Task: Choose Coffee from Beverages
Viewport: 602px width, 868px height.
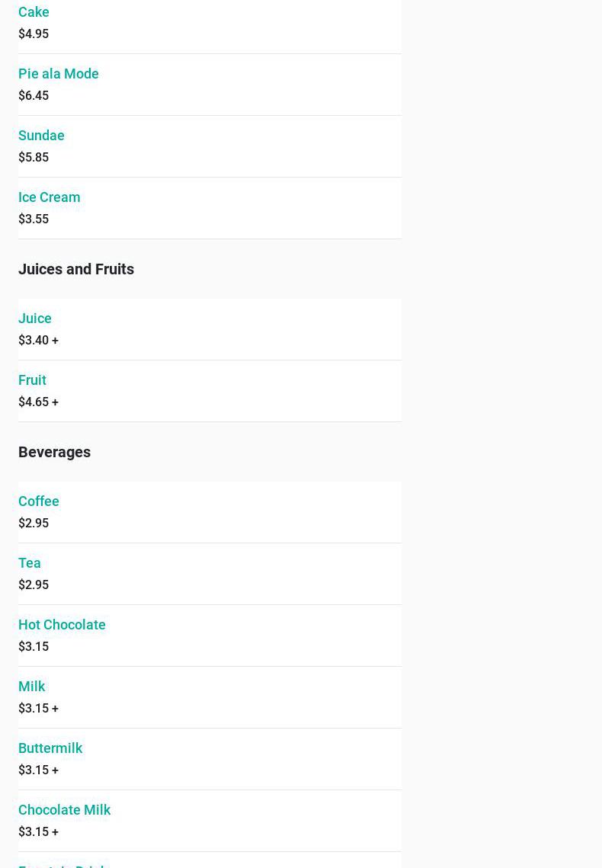Action: 39,501
